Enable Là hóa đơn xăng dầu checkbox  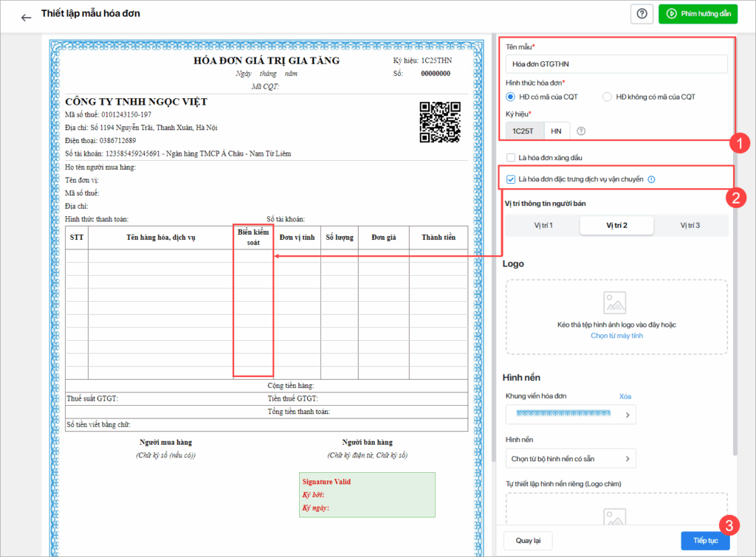click(x=511, y=158)
